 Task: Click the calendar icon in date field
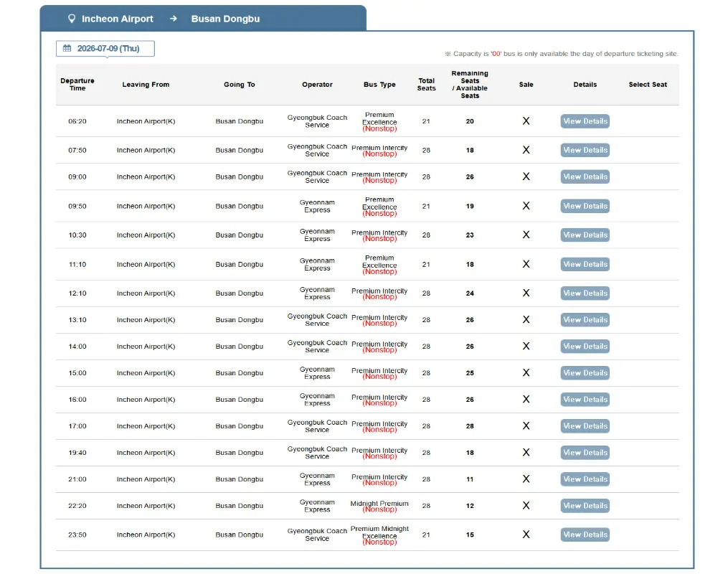coord(67,48)
